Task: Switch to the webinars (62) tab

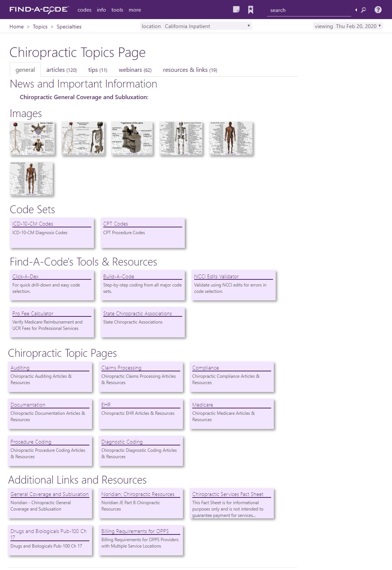Action: tap(135, 70)
